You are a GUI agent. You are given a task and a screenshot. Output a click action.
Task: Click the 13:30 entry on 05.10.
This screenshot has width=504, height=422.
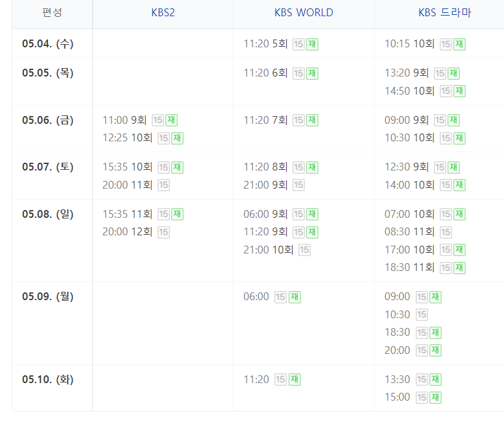click(x=397, y=380)
